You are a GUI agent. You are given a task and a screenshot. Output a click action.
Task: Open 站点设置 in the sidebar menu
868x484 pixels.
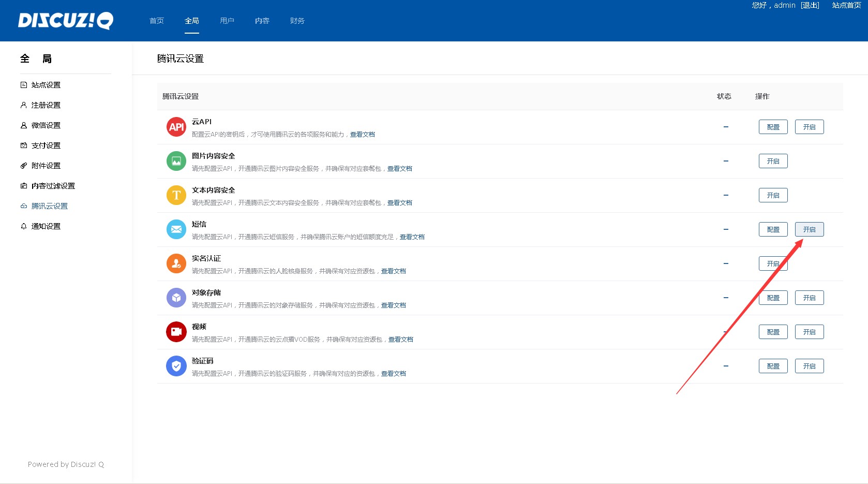click(46, 85)
